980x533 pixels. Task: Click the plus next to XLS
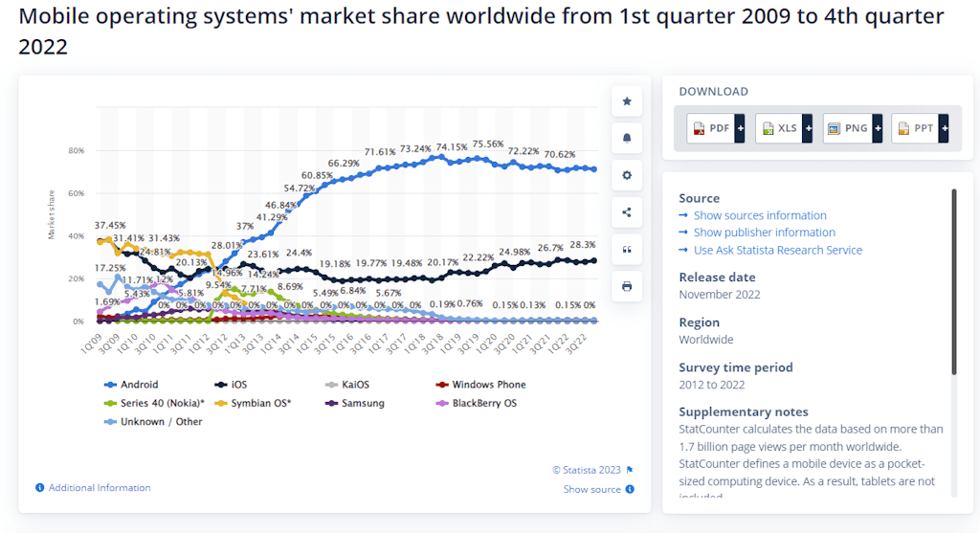pyautogui.click(x=808, y=128)
